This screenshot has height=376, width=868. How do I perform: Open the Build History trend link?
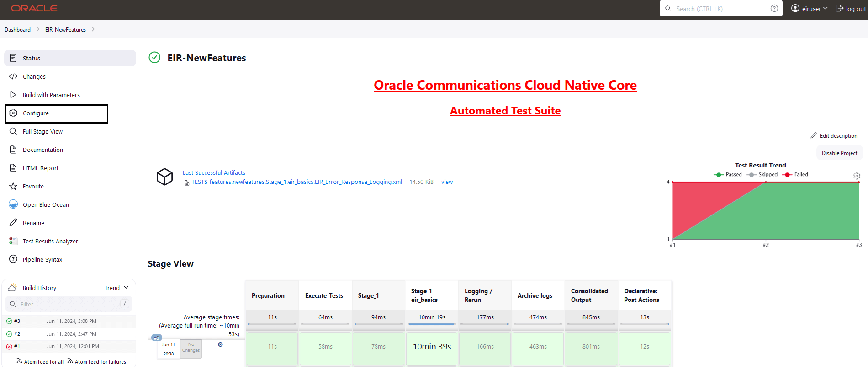point(112,288)
